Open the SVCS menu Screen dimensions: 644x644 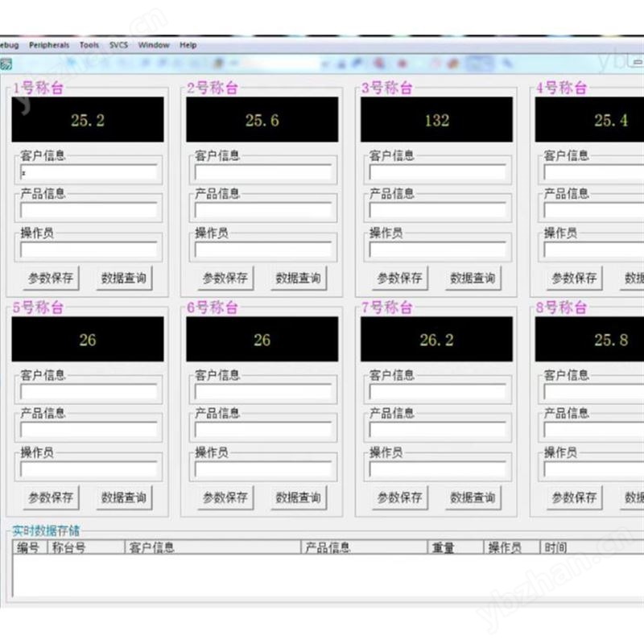118,45
